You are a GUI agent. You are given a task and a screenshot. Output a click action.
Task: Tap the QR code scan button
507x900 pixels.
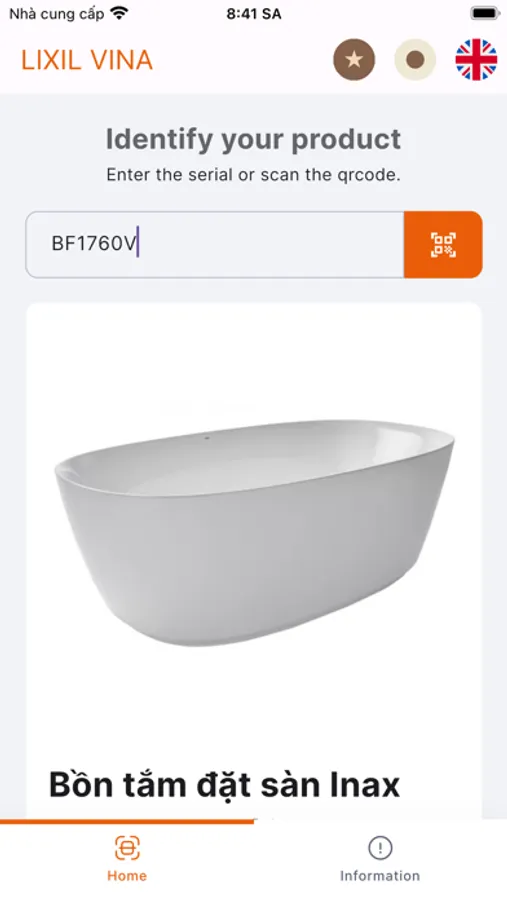click(x=443, y=245)
